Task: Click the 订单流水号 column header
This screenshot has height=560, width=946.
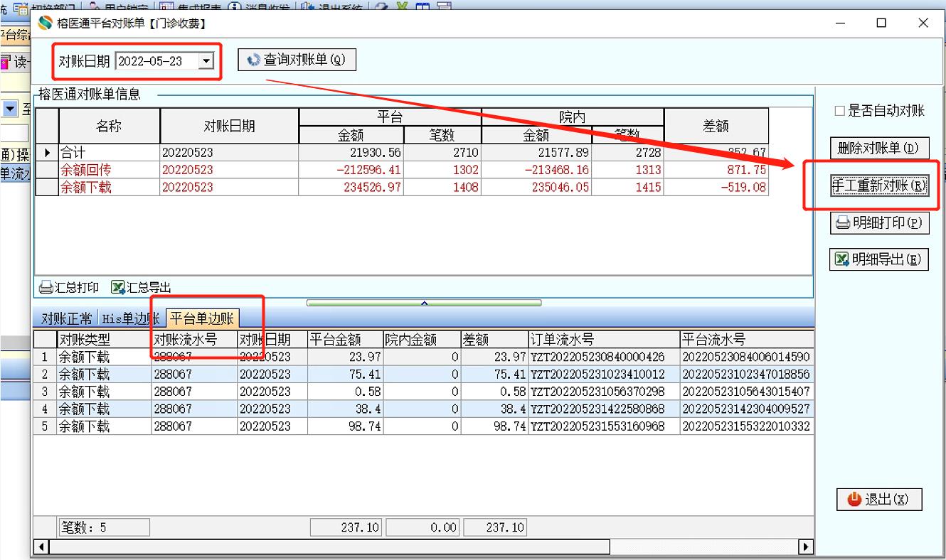Action: click(604, 340)
